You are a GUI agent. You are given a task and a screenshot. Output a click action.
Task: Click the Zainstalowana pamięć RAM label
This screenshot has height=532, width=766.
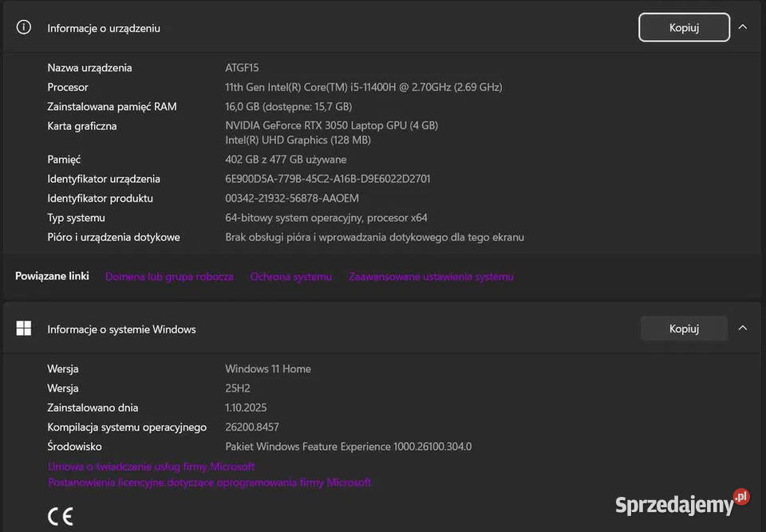click(112, 107)
